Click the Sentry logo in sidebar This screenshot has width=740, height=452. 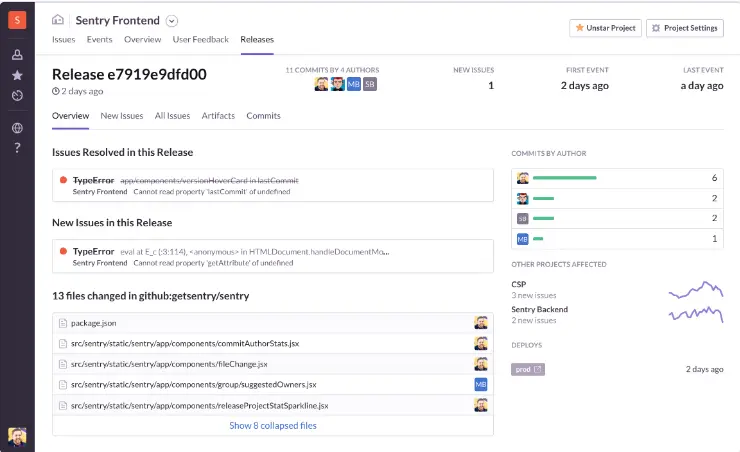click(17, 20)
